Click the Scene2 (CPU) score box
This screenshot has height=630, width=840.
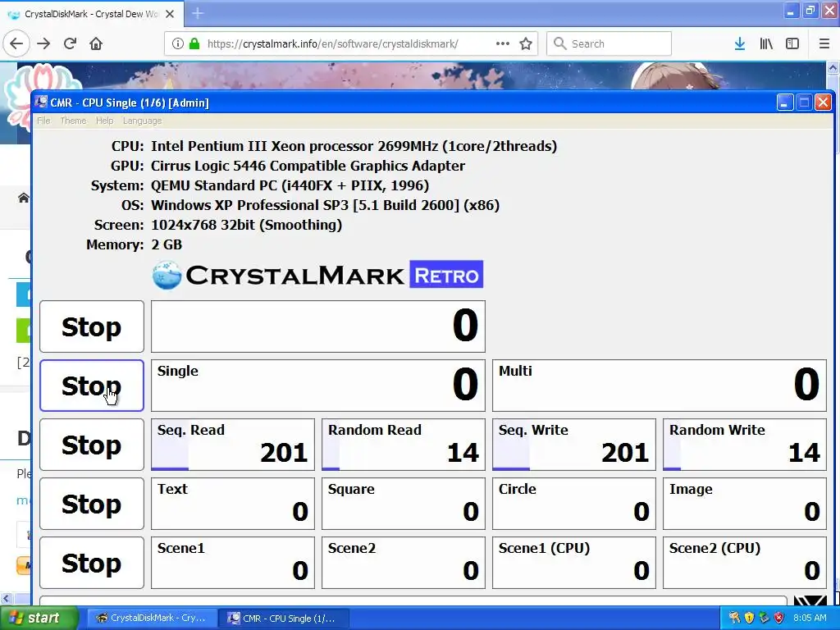pyautogui.click(x=745, y=563)
